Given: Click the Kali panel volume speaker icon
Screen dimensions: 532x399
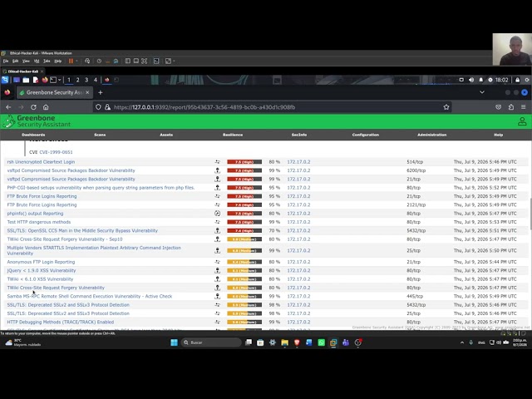Looking at the screenshot, I should point(471,80).
